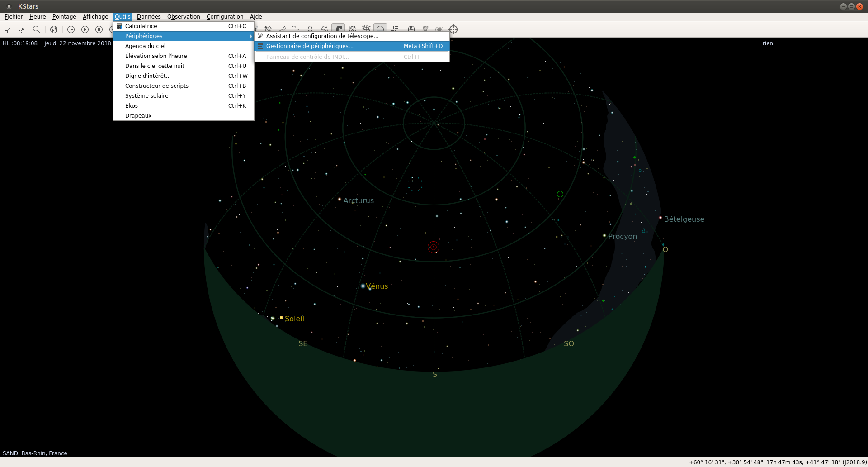Launch Ekos from the Outils menu
Screen dimensions: 868x467
coord(132,106)
